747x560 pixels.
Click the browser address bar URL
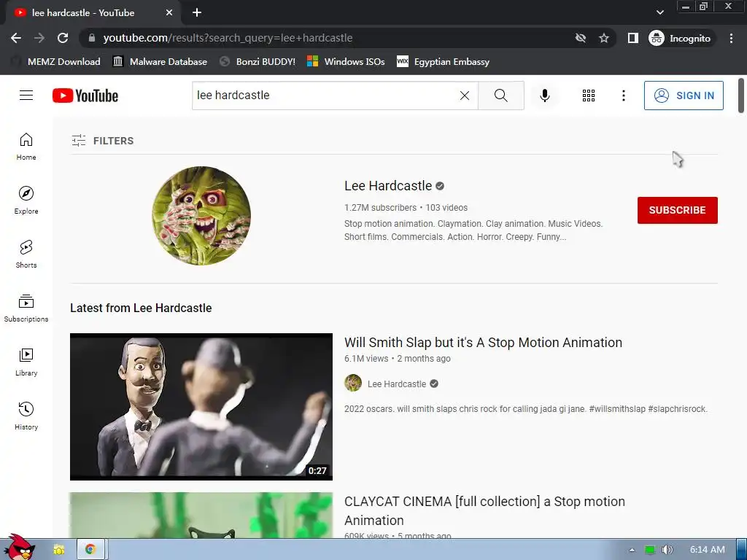tap(228, 38)
